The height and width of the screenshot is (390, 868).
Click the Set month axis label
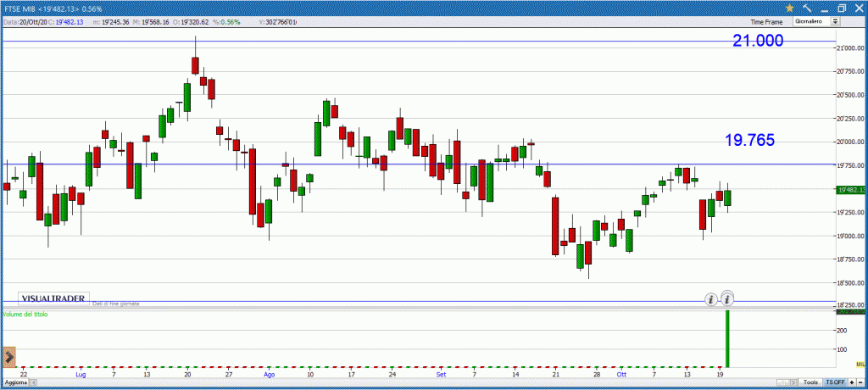441,375
